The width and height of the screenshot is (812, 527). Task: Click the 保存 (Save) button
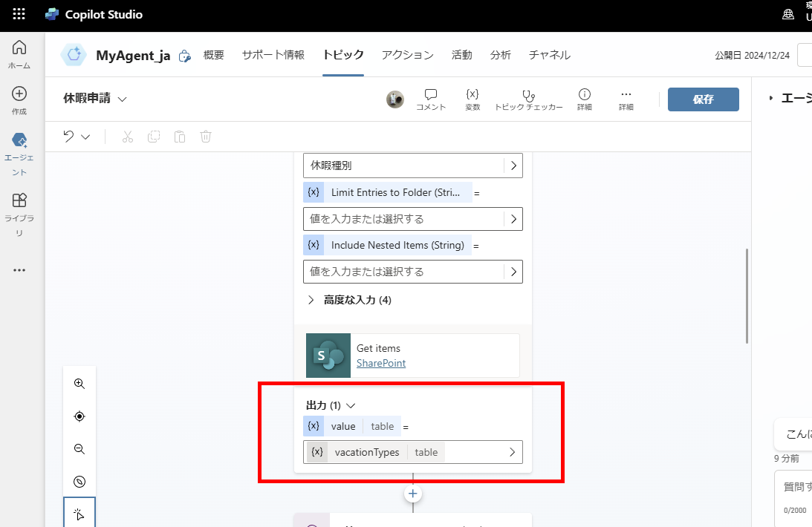pyautogui.click(x=703, y=99)
